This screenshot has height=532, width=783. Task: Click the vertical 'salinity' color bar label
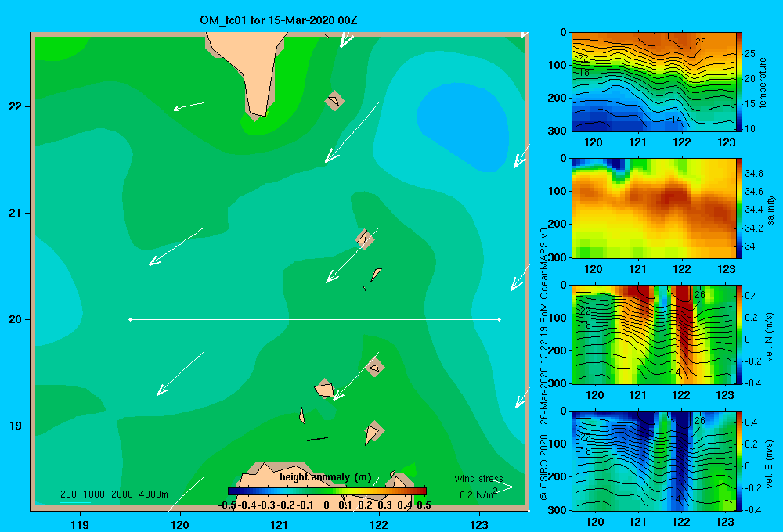tap(770, 210)
